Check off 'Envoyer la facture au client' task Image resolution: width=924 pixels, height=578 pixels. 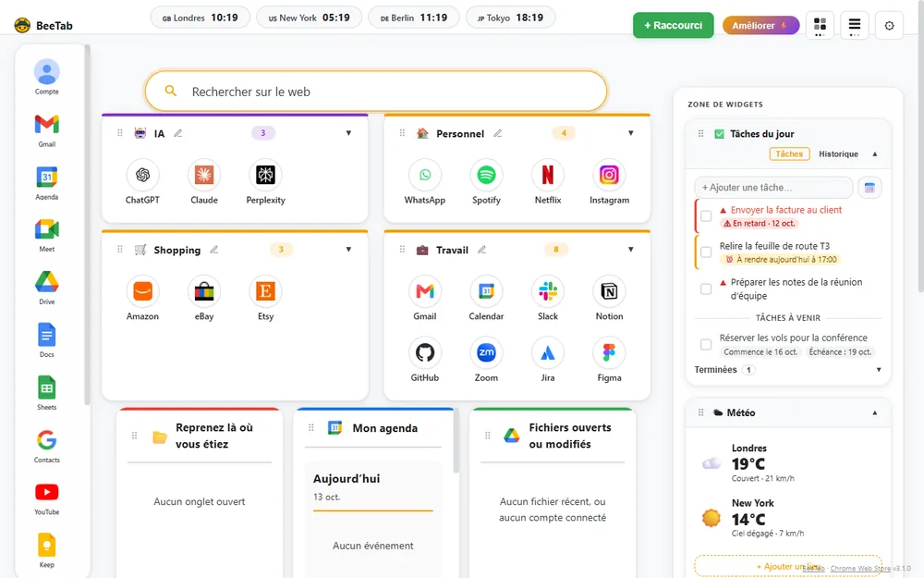pyautogui.click(x=705, y=215)
